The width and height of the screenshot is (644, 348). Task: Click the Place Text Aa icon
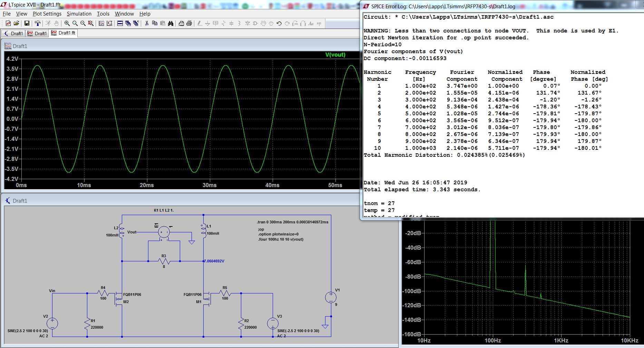(x=311, y=23)
